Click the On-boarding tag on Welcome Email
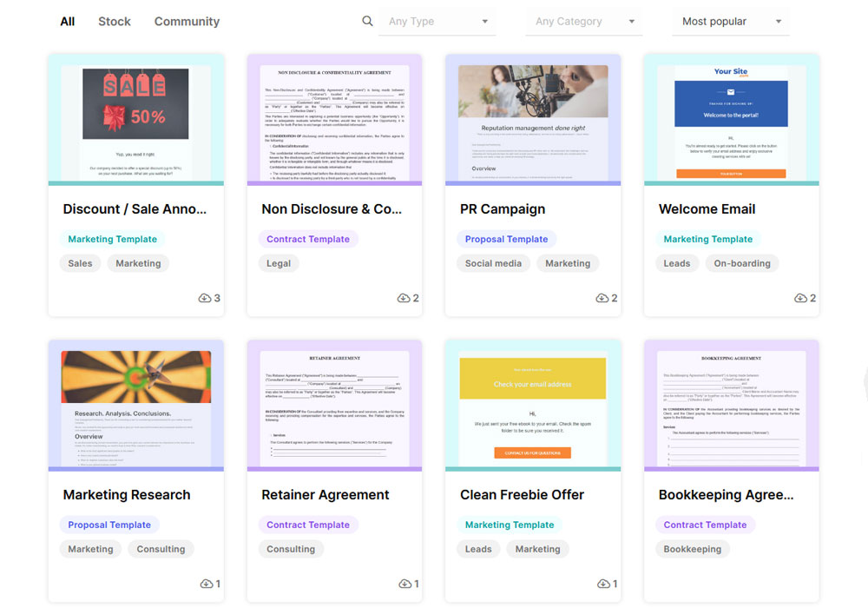The height and width of the screenshot is (608, 868). tap(742, 263)
